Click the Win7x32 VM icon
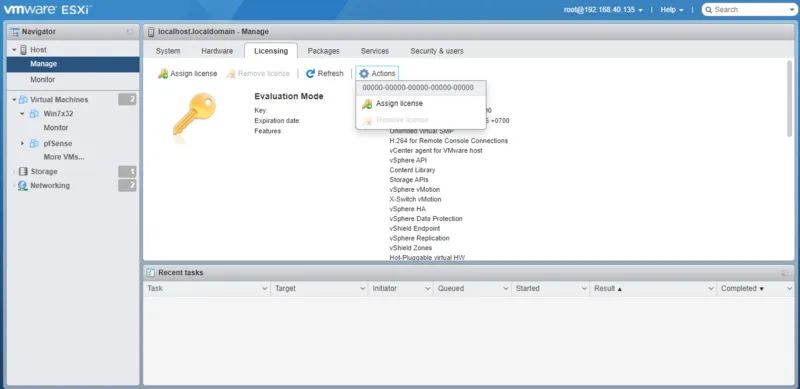 point(34,114)
